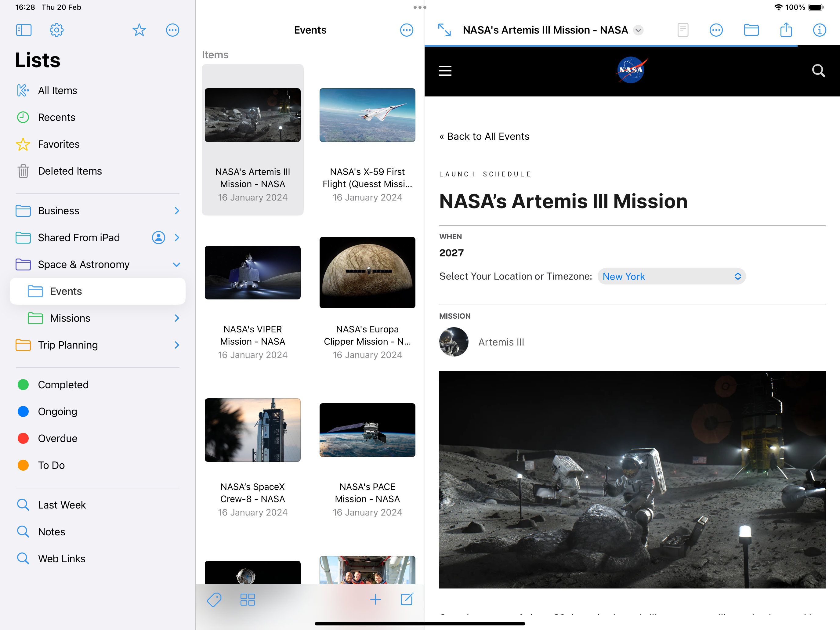Viewport: 840px width, 630px height.
Task: Tap the multitasking three dots at top
Action: click(x=420, y=7)
